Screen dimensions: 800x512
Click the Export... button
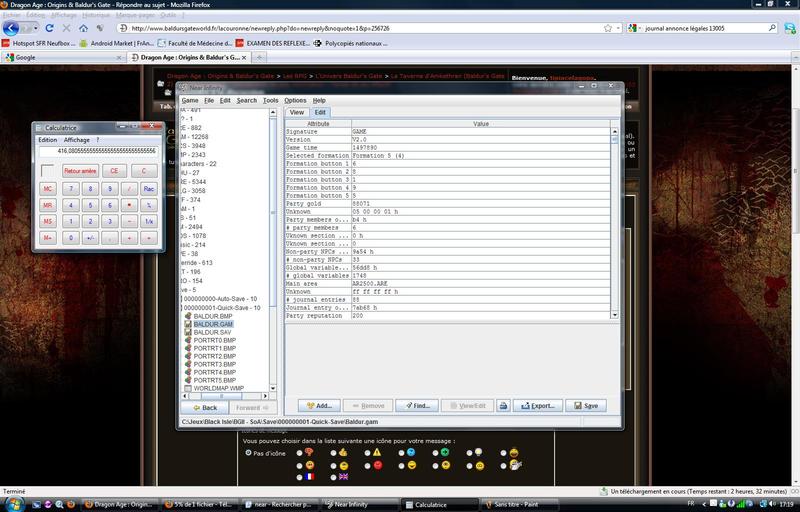point(538,405)
